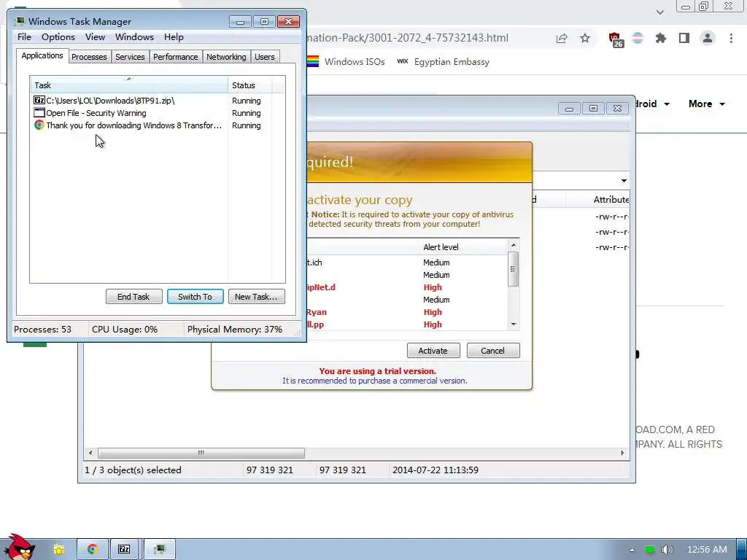This screenshot has width=747, height=560.
Task: Click the striped extension icon in Chrome toolbar
Action: click(x=638, y=38)
